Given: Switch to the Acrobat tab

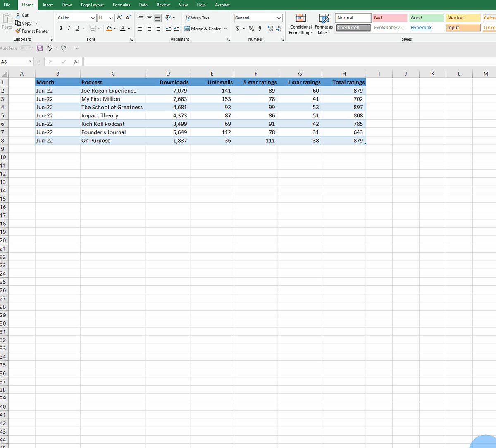Looking at the screenshot, I should pyautogui.click(x=222, y=5).
